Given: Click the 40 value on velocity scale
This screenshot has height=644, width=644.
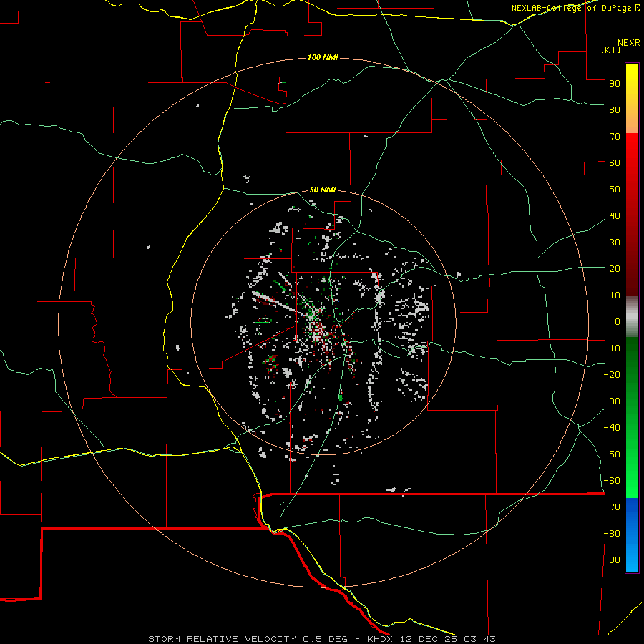Looking at the screenshot, I should [x=615, y=216].
